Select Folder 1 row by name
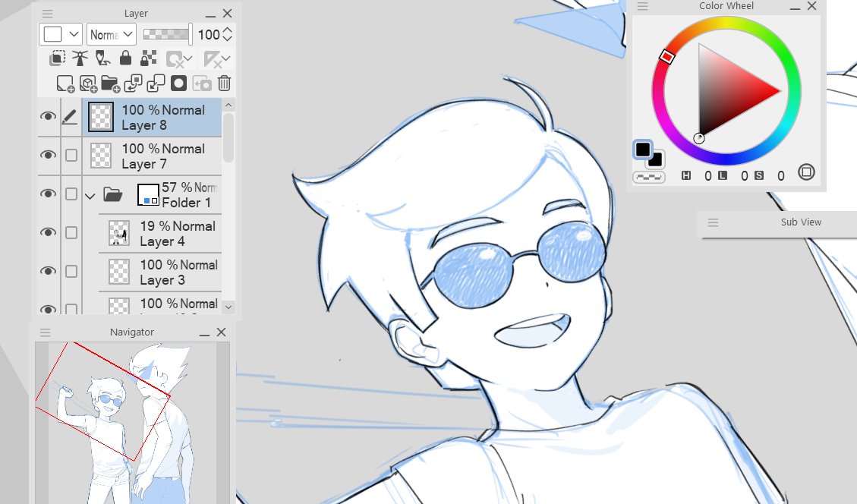The image size is (857, 504). [x=187, y=203]
